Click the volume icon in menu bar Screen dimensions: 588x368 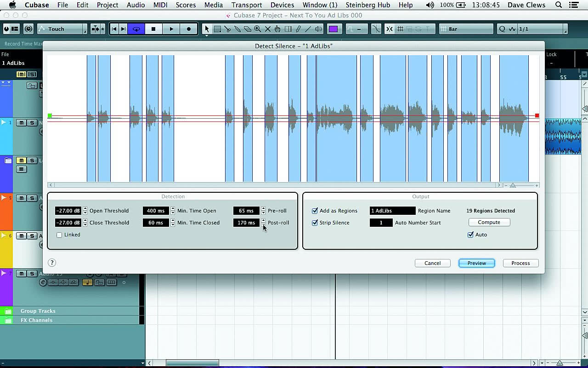point(430,5)
